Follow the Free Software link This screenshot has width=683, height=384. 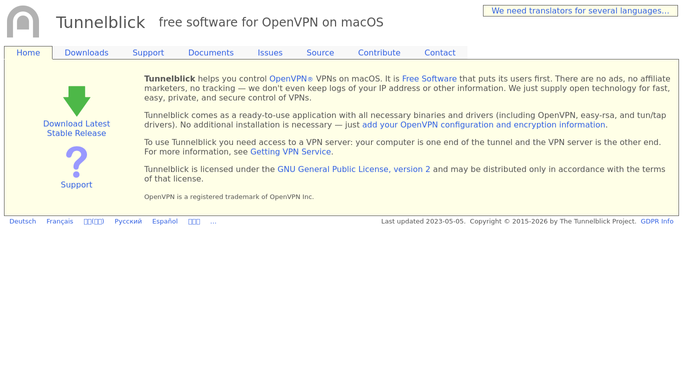coord(429,79)
